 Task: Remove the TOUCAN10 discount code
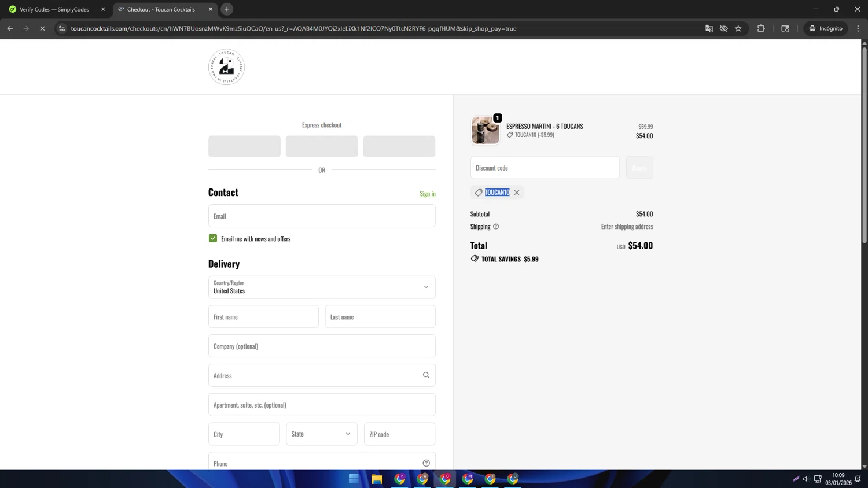pos(517,193)
